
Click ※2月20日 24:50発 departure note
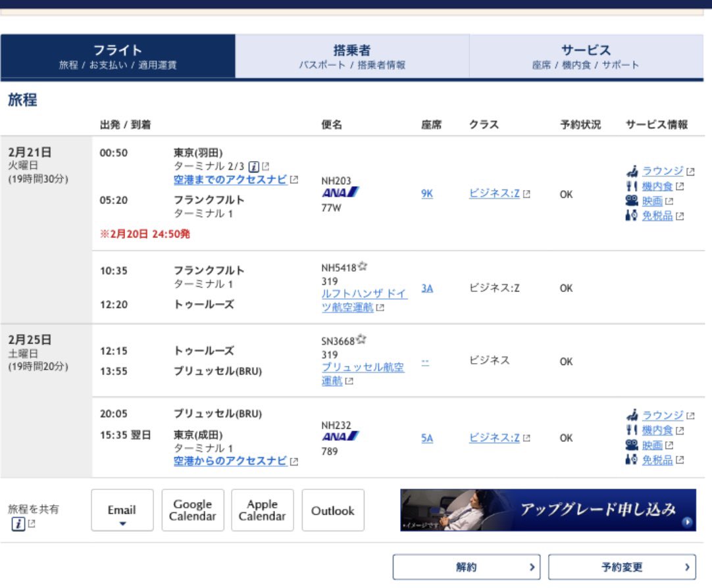click(145, 234)
